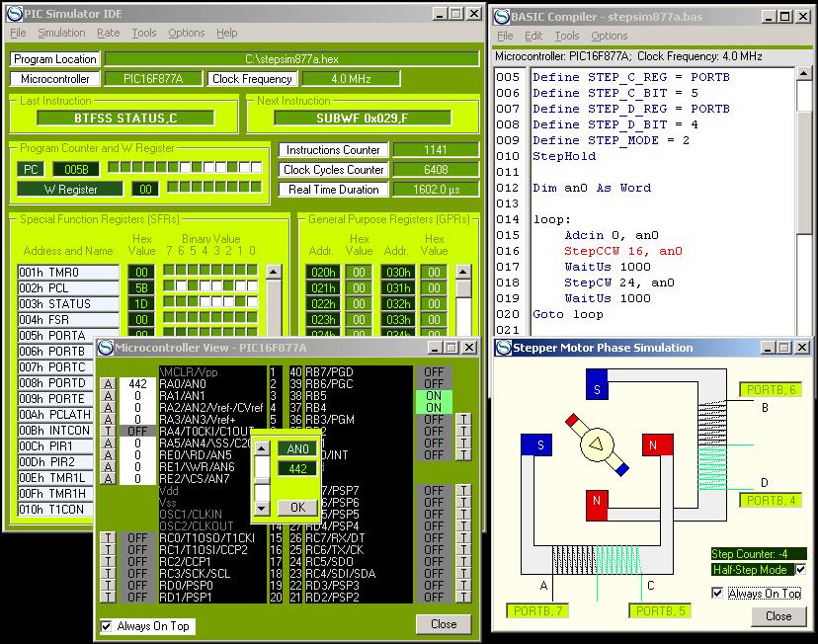Open File menu in PIC Simulator IDE

(18, 33)
